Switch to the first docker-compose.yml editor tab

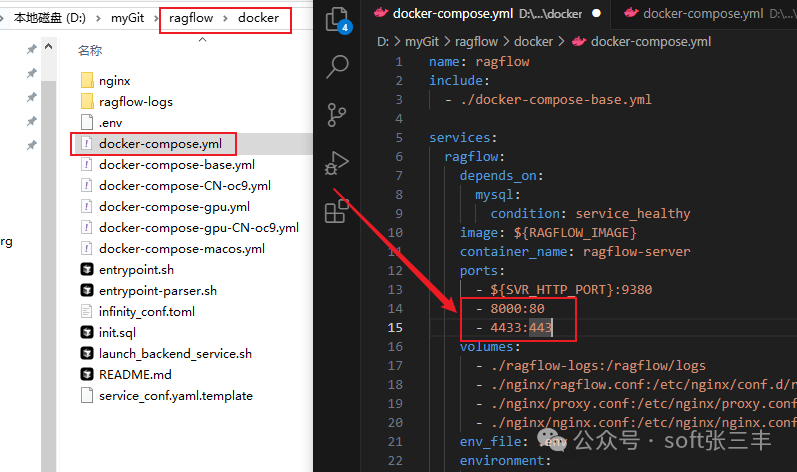coord(487,13)
